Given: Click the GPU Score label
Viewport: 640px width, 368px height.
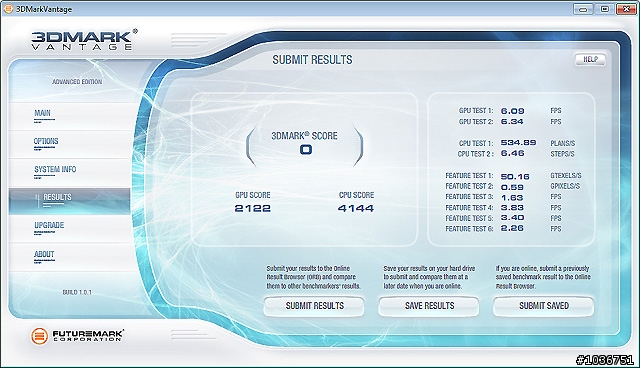Looking at the screenshot, I should point(253,195).
